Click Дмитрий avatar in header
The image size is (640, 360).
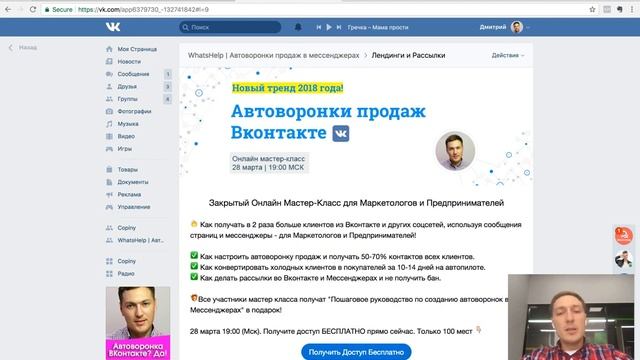tap(517, 27)
